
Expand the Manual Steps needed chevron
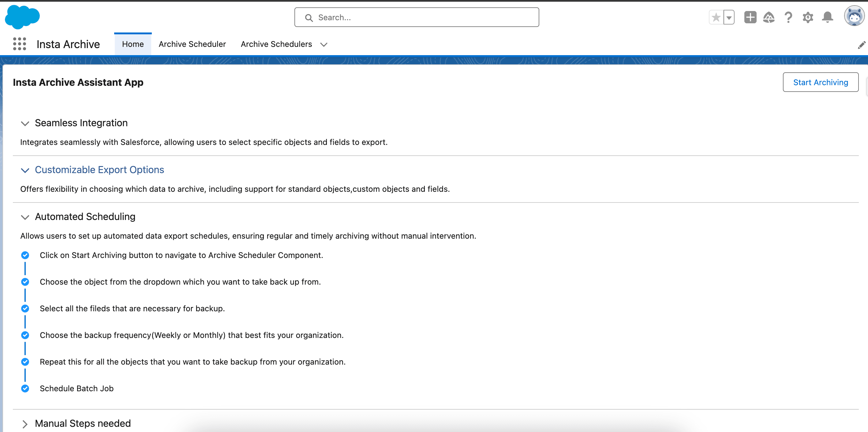point(25,424)
